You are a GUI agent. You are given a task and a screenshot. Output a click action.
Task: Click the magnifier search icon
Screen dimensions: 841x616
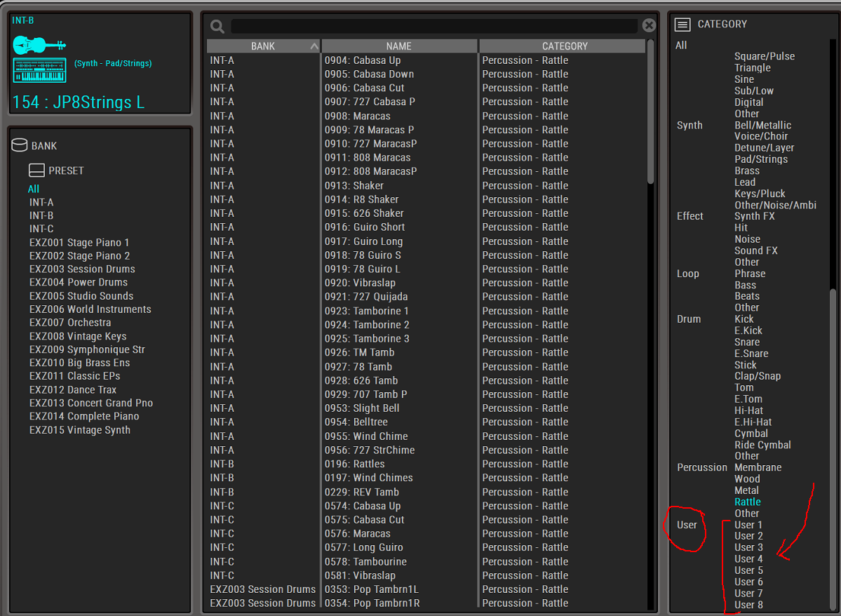tap(217, 26)
